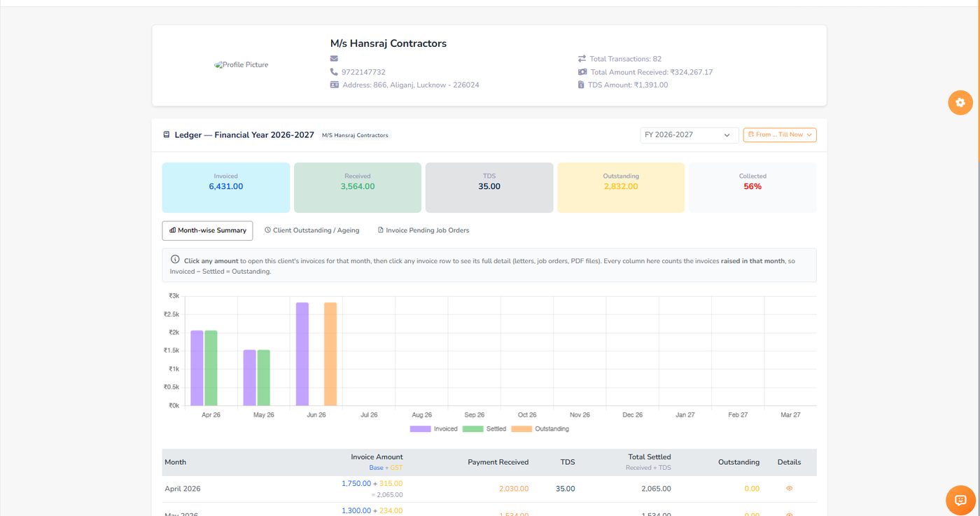Click the Collected 56% summary card
The width and height of the screenshot is (980, 516).
[752, 188]
